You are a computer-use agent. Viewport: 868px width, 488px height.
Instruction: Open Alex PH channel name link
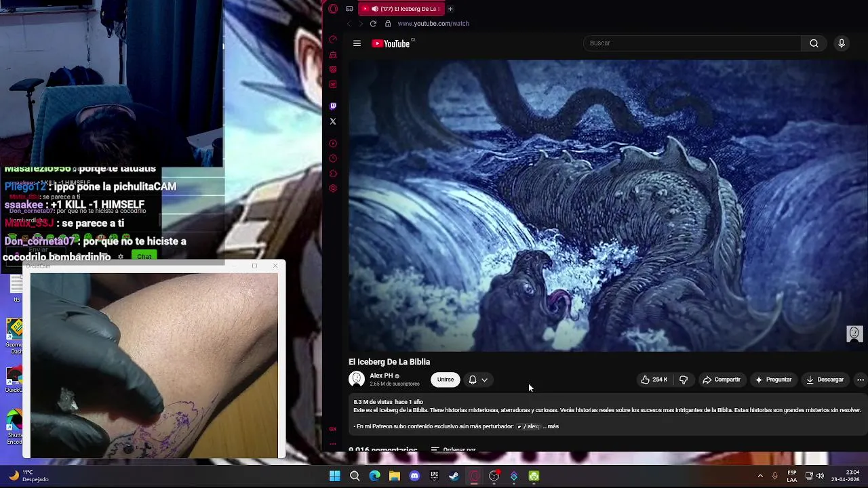pos(381,375)
